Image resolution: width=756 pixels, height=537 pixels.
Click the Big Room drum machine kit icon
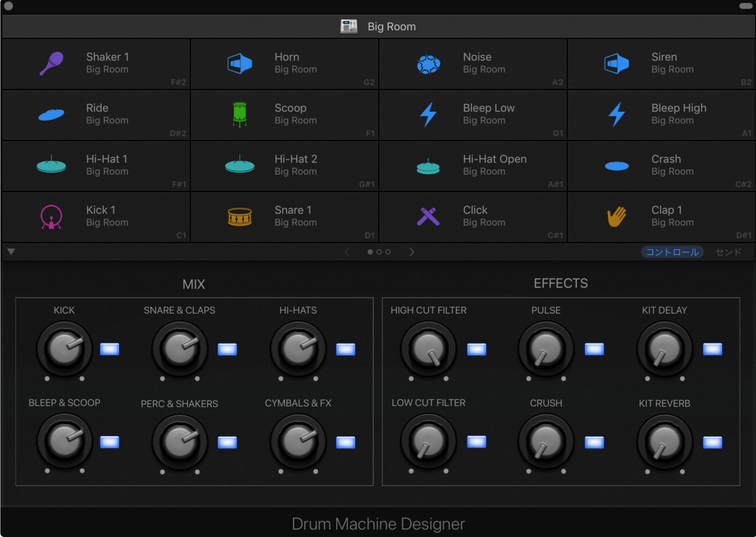point(348,26)
